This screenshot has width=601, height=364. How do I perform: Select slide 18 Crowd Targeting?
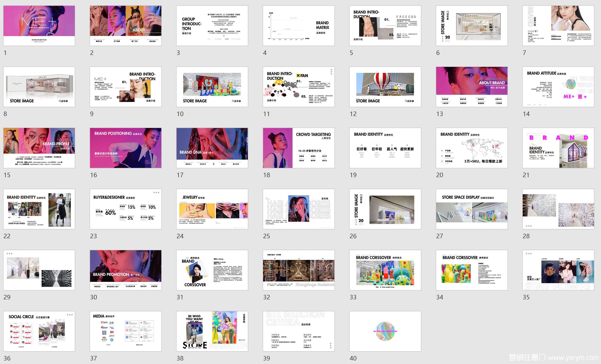[x=299, y=148]
